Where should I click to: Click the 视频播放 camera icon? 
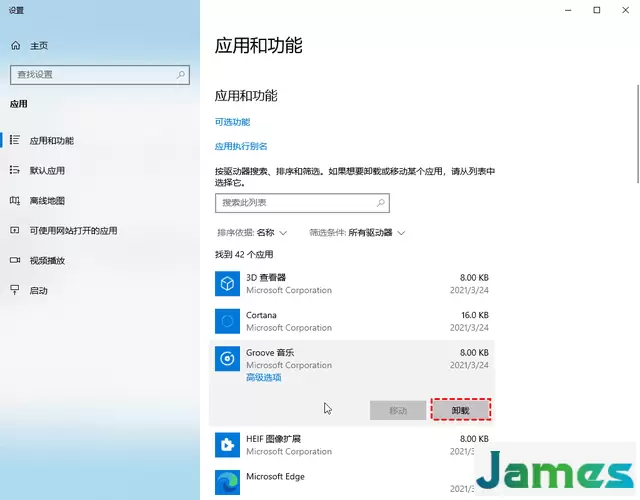tap(15, 260)
